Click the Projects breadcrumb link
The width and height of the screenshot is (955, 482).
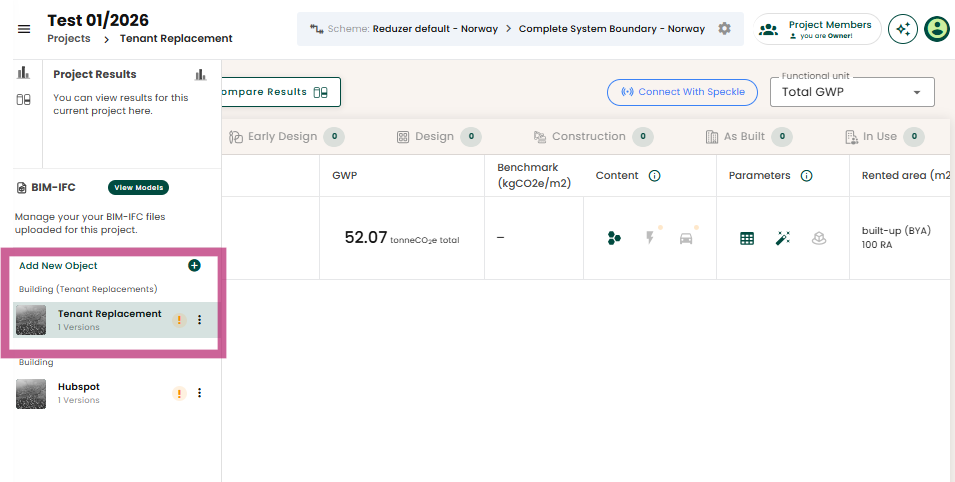coord(68,39)
